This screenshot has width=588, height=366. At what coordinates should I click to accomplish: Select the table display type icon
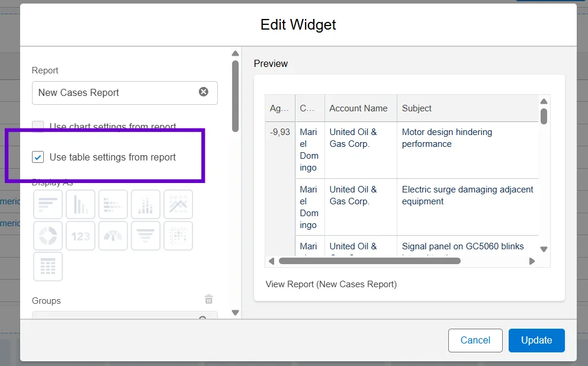coord(48,267)
